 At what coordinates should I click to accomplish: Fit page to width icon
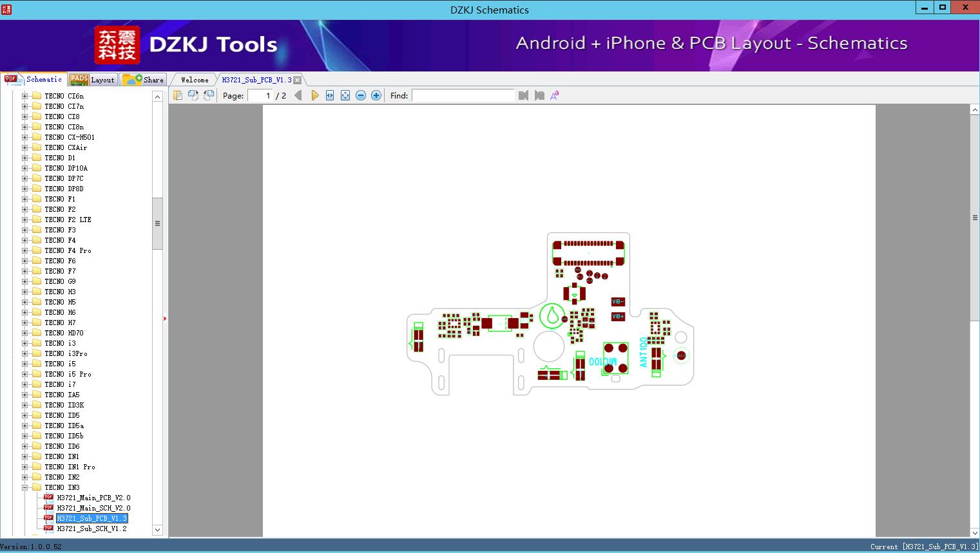[x=330, y=95]
